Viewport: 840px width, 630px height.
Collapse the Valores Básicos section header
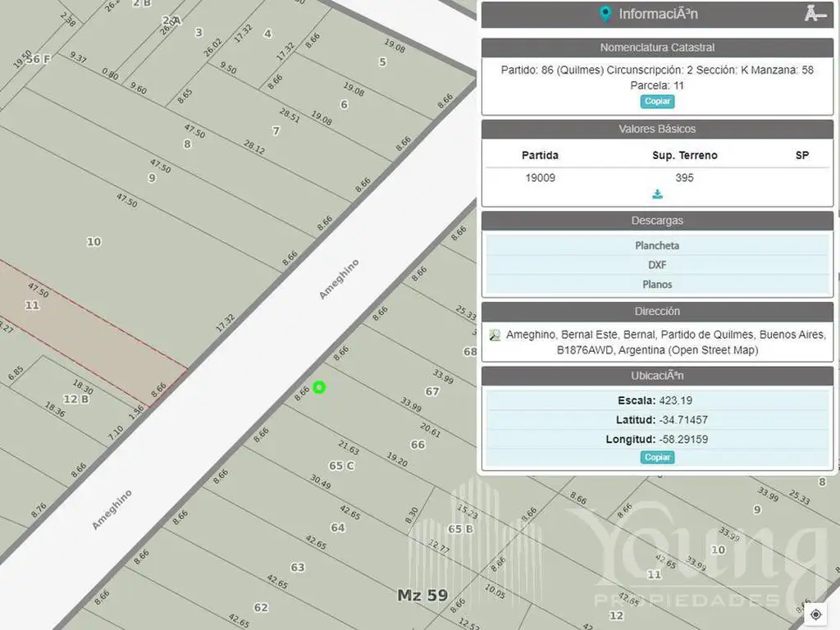[657, 129]
